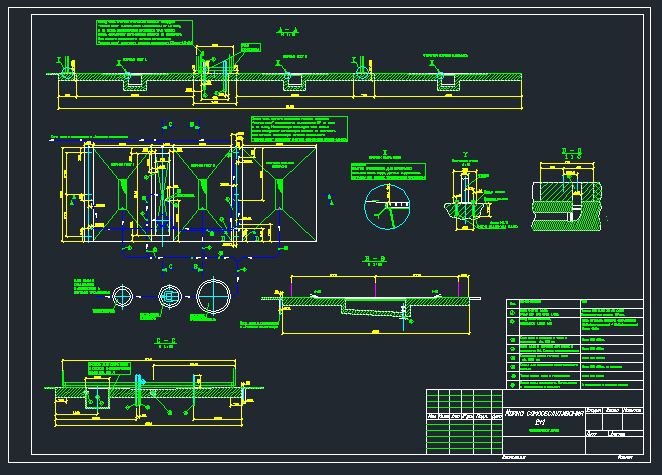Select the bottom-left cross-section drawing
Image resolution: width=662 pixels, height=475 pixels.
click(150, 385)
